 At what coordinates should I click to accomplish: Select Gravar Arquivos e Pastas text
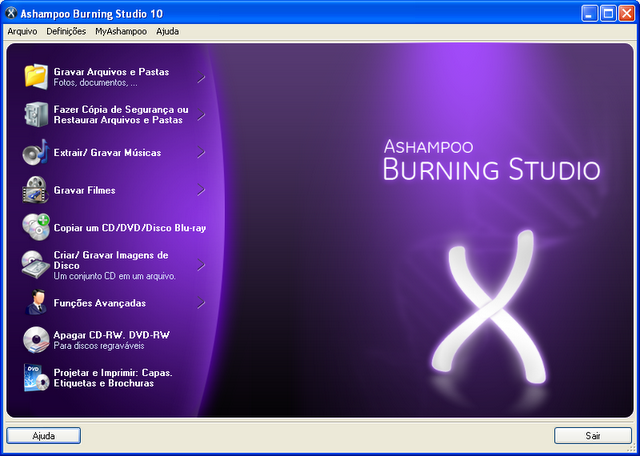[x=111, y=72]
